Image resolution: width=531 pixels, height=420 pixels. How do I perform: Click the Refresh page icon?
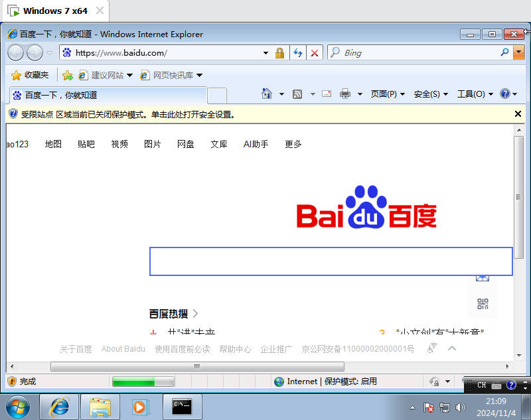point(298,53)
